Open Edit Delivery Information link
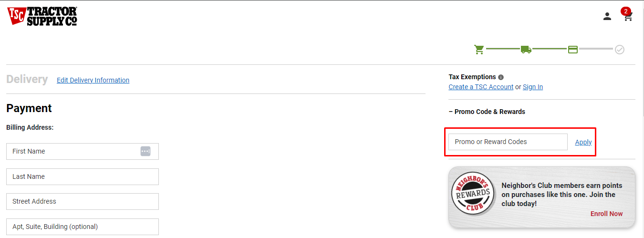The height and width of the screenshot is (238, 644). pos(93,80)
